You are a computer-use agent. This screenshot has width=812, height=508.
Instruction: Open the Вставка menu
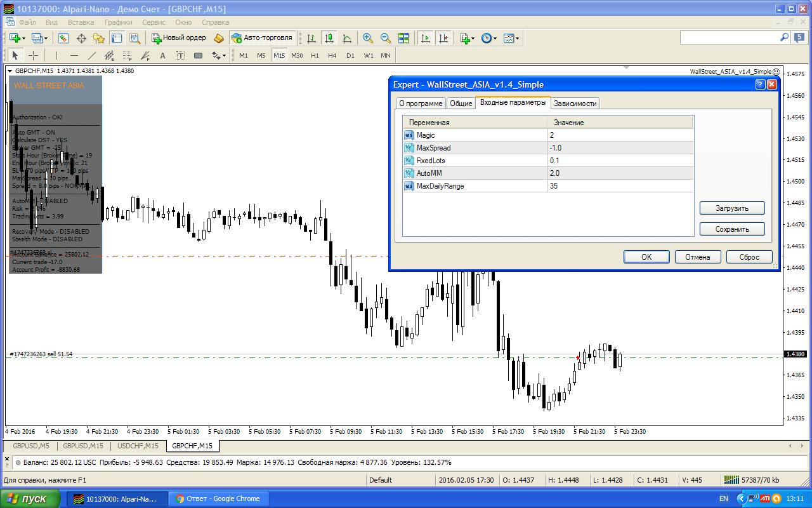point(81,22)
